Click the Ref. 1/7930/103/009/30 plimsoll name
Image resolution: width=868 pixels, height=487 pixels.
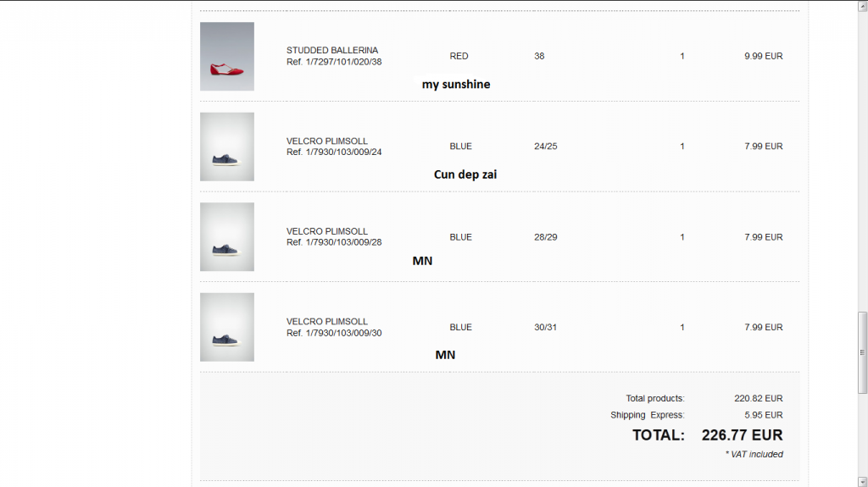click(327, 322)
